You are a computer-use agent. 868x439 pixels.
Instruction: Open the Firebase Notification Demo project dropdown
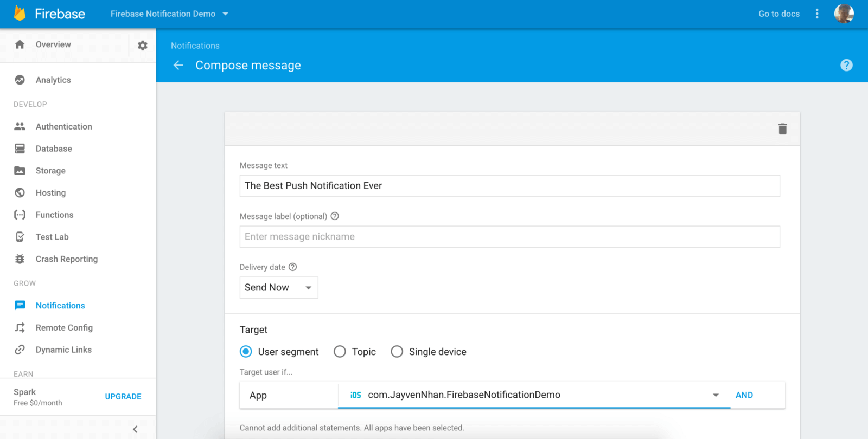[x=169, y=14]
